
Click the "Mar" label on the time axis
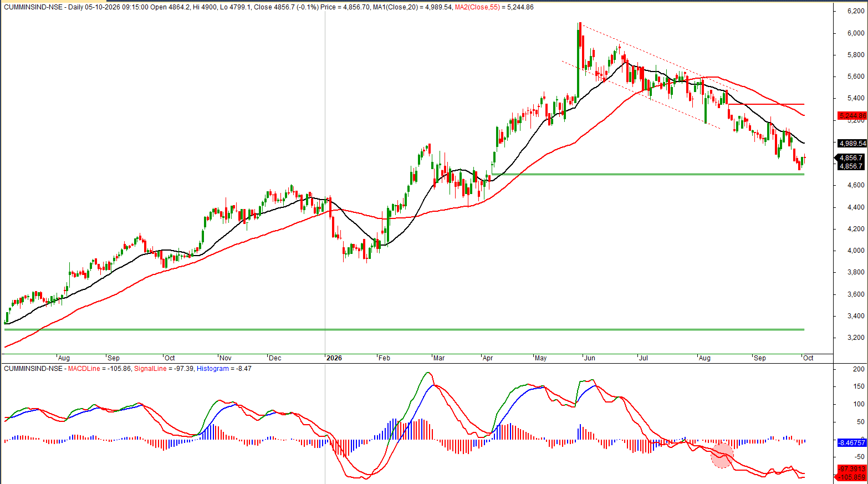(439, 358)
